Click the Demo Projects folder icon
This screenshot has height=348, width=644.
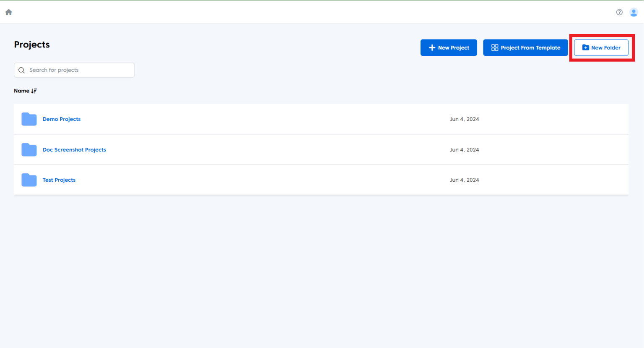point(29,119)
